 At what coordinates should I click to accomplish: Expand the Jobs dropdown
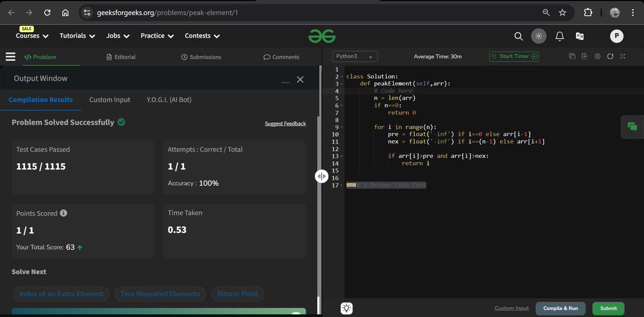pyautogui.click(x=118, y=36)
